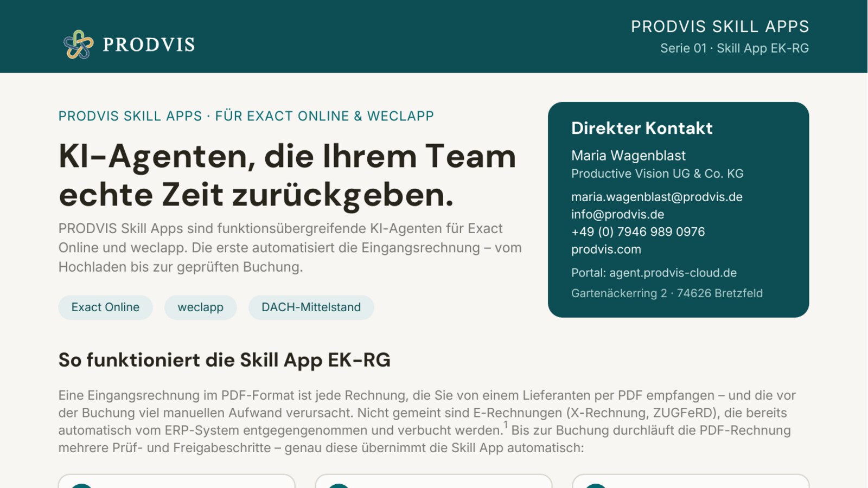Click the PRODVIS SKILL APPS header title

coord(720,26)
